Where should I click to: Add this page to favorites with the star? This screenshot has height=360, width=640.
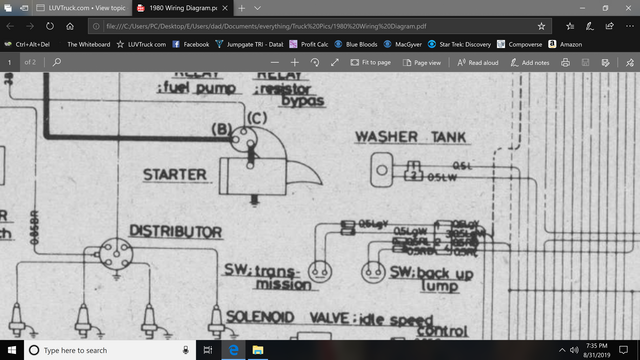[541, 26]
